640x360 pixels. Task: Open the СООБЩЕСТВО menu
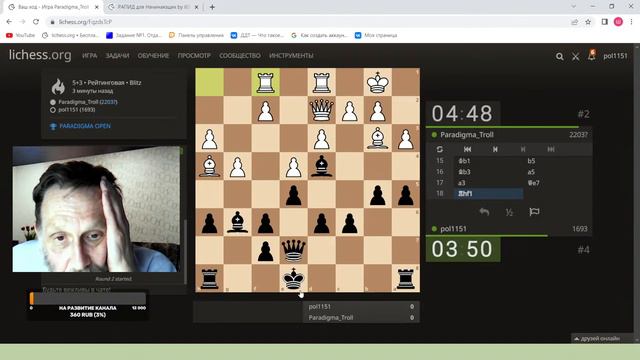click(x=240, y=56)
